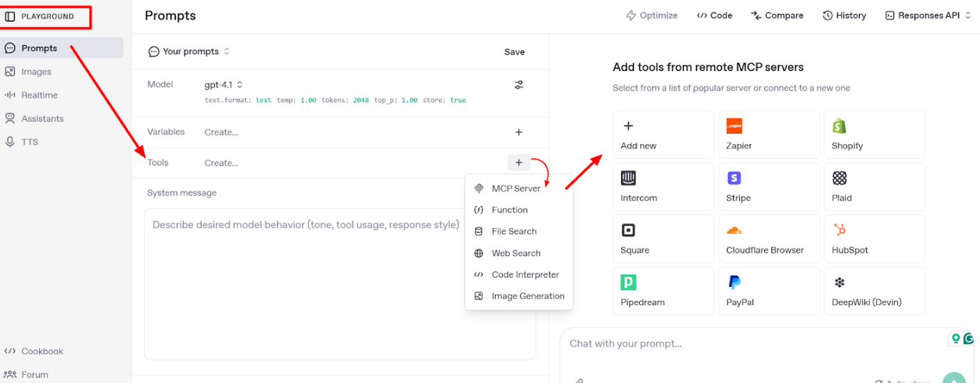Image resolution: width=980 pixels, height=383 pixels.
Task: Open the Responses API dropdown
Action: pyautogui.click(x=927, y=15)
